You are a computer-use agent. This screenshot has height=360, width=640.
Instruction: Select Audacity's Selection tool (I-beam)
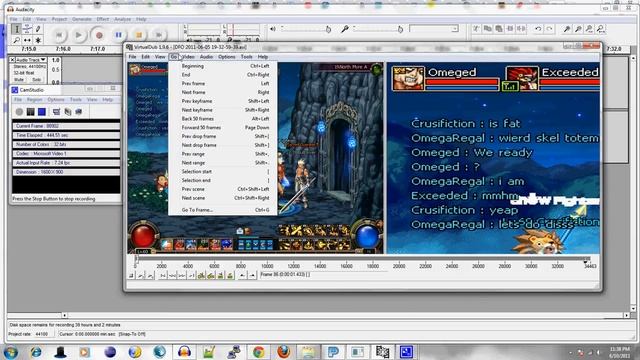16,29
